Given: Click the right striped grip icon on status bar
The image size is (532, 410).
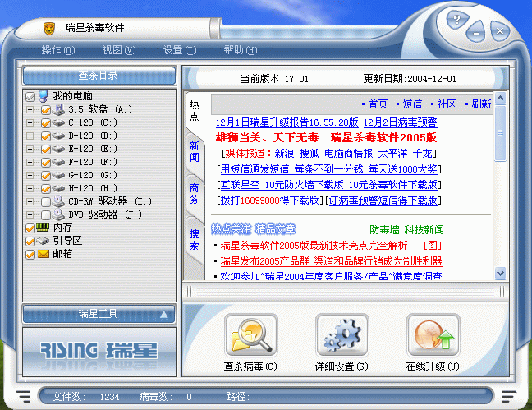Looking at the screenshot, I should 509,396.
